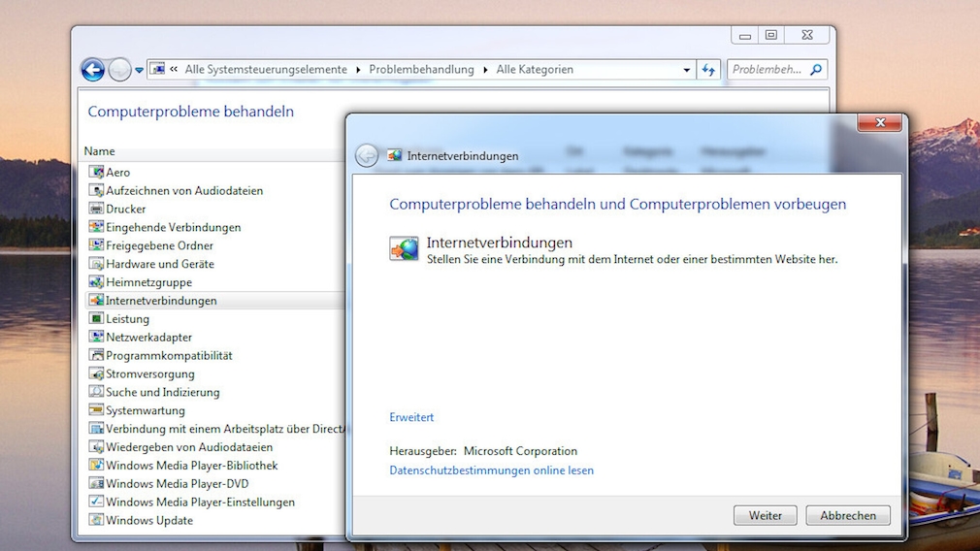
Task: Click the Drucker printer icon
Action: (96, 209)
